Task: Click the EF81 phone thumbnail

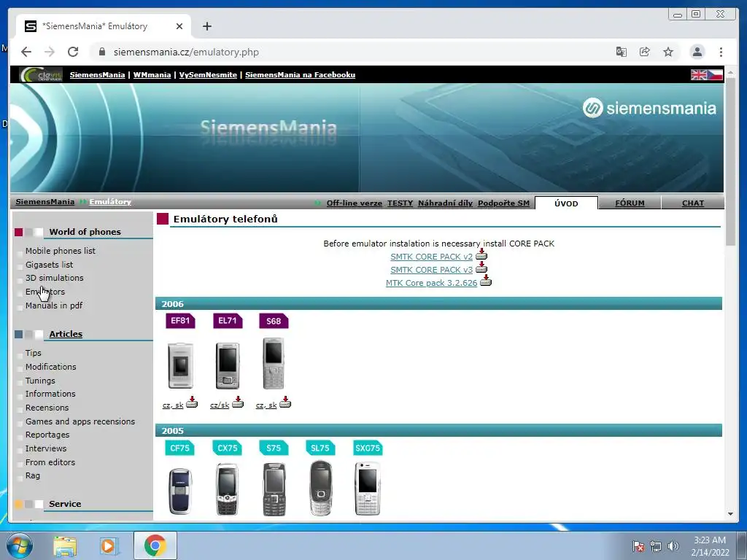Action: pyautogui.click(x=181, y=365)
